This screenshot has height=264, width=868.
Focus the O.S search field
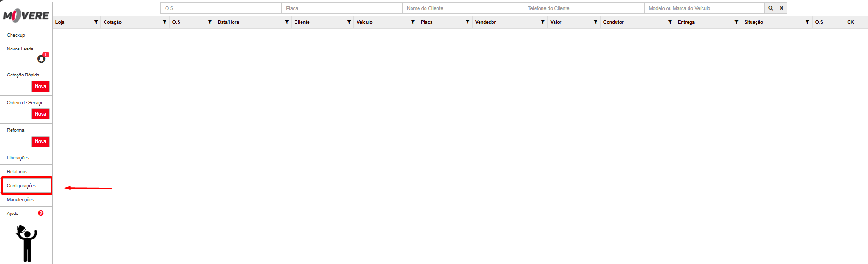[221, 8]
